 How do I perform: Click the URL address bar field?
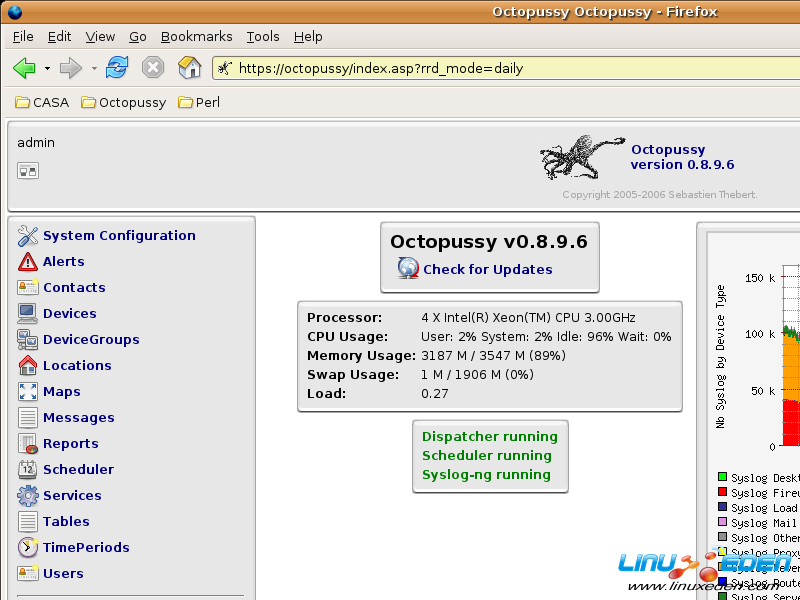(500, 69)
